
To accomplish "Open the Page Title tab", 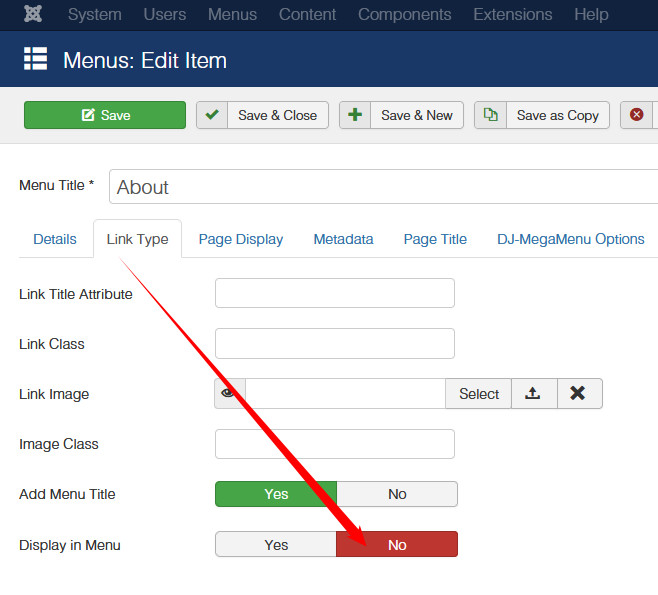I will pos(435,239).
